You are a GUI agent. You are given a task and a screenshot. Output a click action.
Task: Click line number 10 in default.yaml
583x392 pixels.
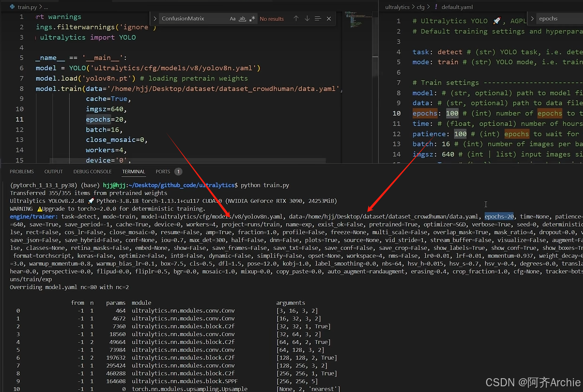pos(397,113)
